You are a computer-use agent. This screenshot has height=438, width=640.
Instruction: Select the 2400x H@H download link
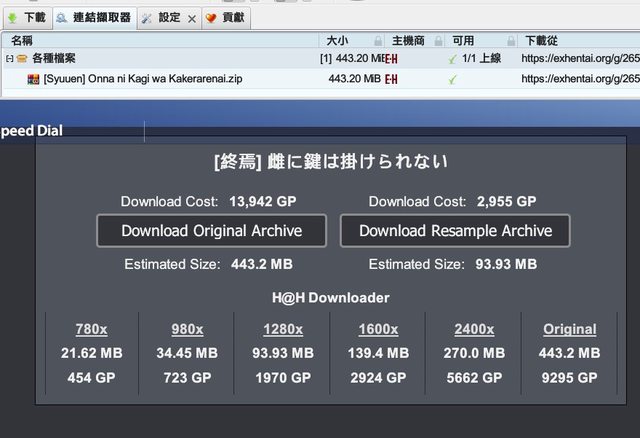pos(474,329)
